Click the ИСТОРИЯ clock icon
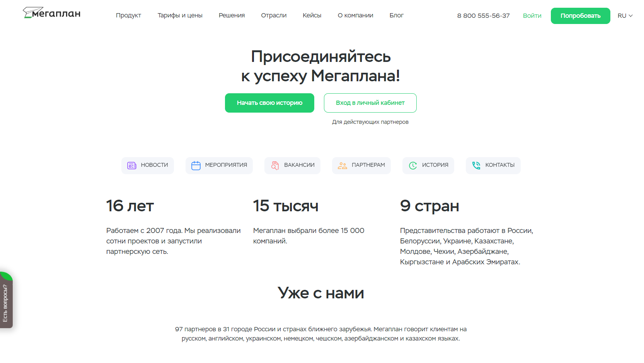Viewport: 644px width, 363px height. (413, 166)
